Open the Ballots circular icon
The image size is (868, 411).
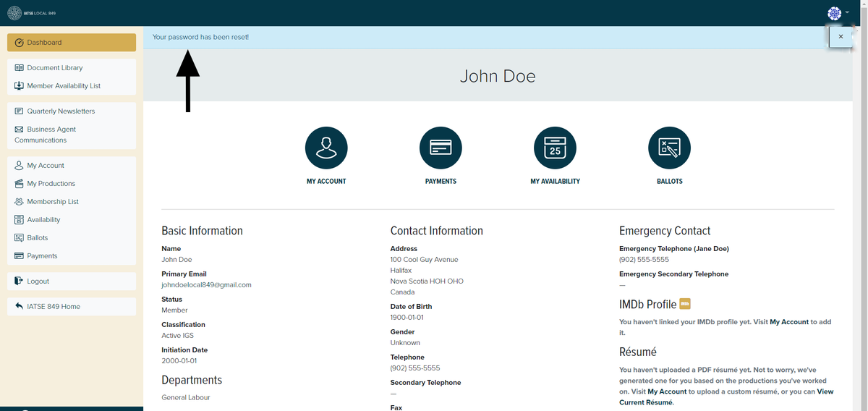[669, 148]
